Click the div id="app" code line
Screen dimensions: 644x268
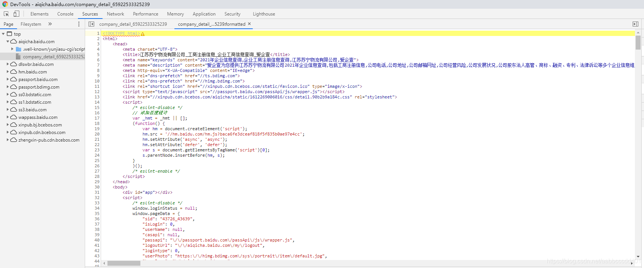tap(148, 192)
